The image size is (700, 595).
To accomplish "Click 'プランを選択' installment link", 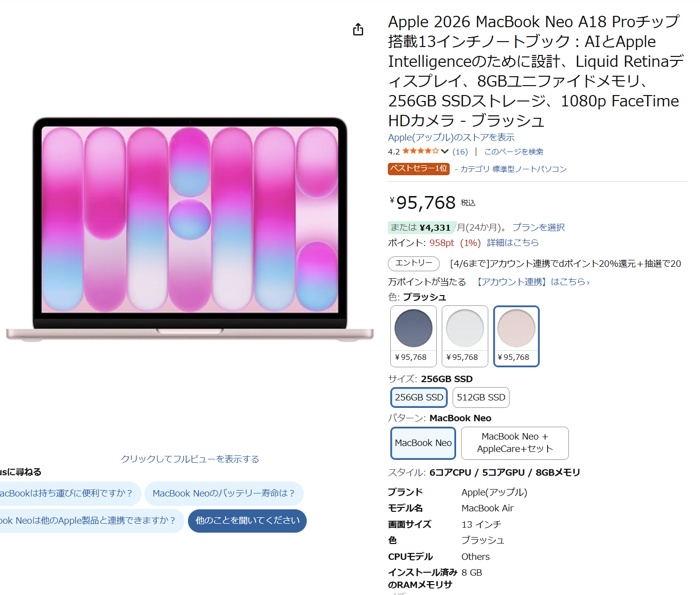I will pyautogui.click(x=538, y=227).
